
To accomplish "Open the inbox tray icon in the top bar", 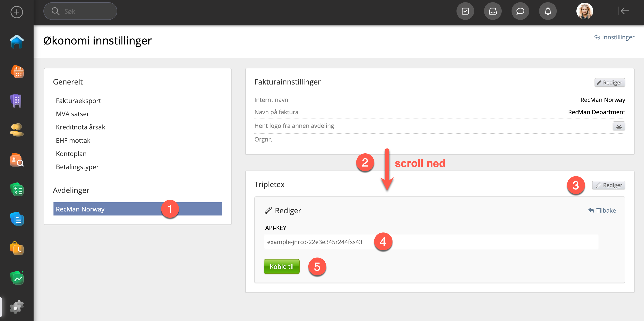I will (493, 11).
